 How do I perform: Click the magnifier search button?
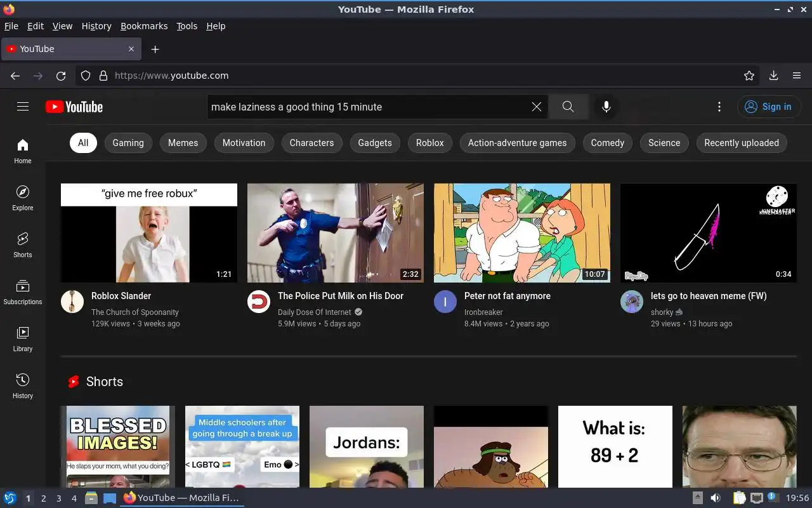(x=568, y=107)
